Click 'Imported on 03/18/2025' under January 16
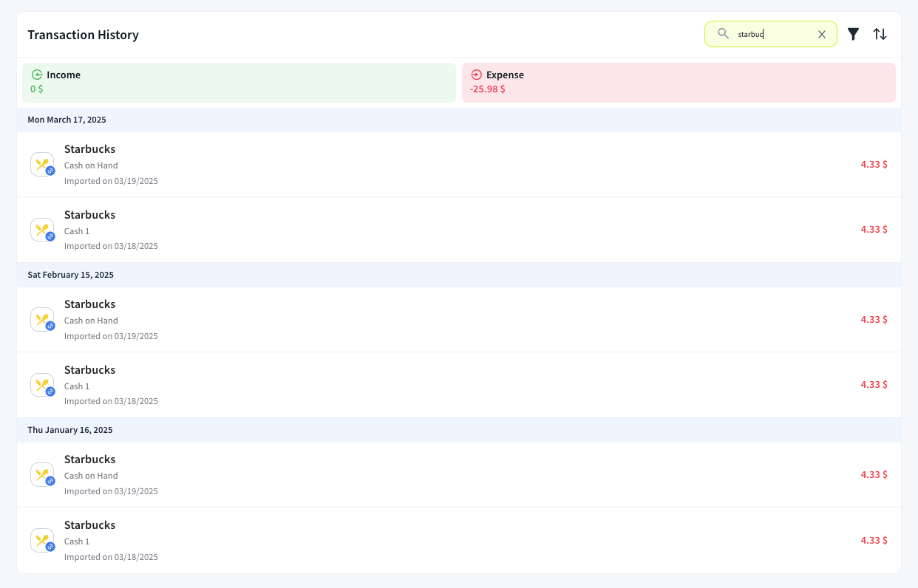 point(111,557)
